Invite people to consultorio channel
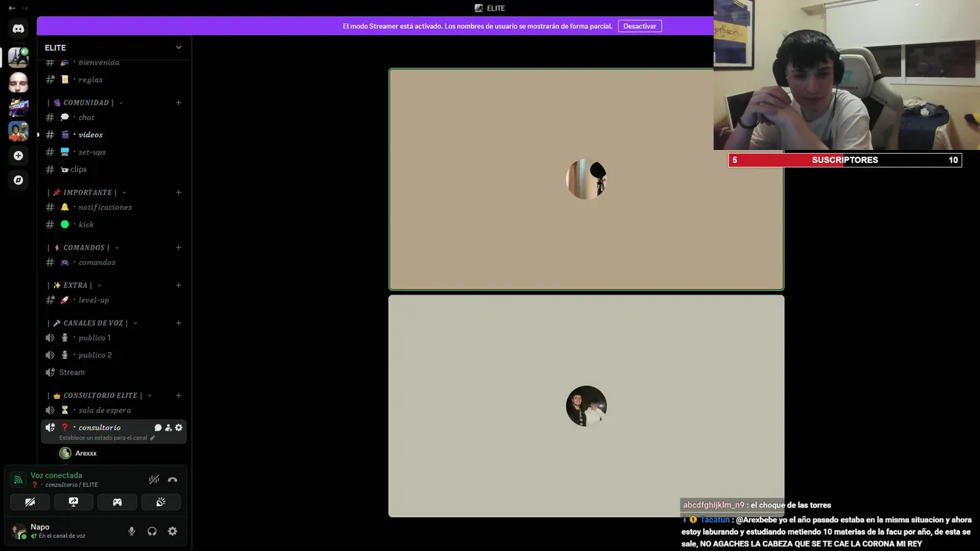This screenshot has width=980, height=551. [x=168, y=428]
